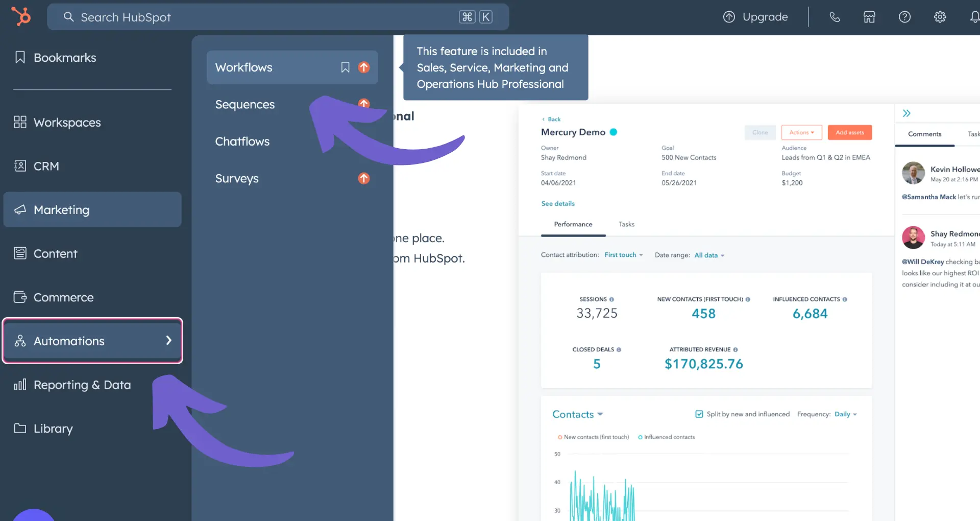Image resolution: width=980 pixels, height=521 pixels.
Task: Open Sequences in the Automations submenu
Action: point(245,104)
